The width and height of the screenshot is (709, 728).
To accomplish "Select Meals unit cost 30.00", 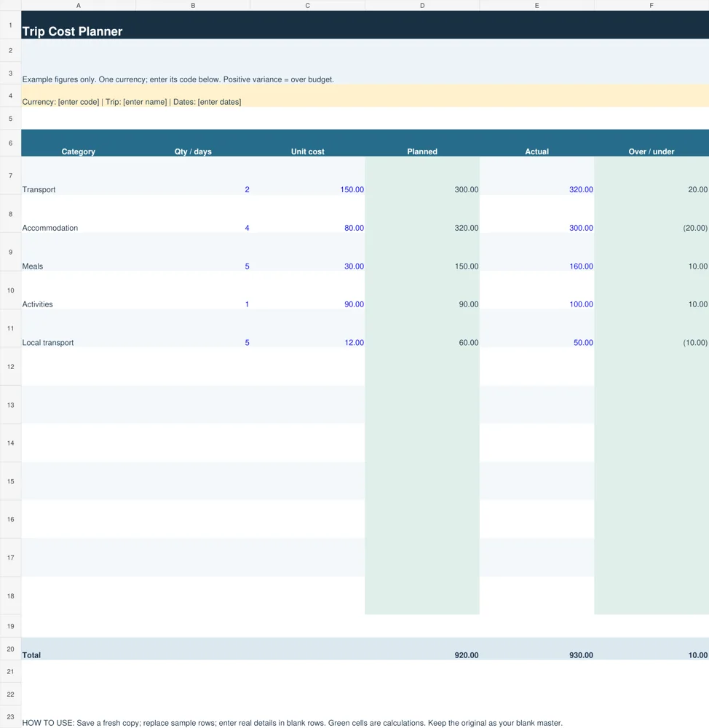I will tap(308, 252).
